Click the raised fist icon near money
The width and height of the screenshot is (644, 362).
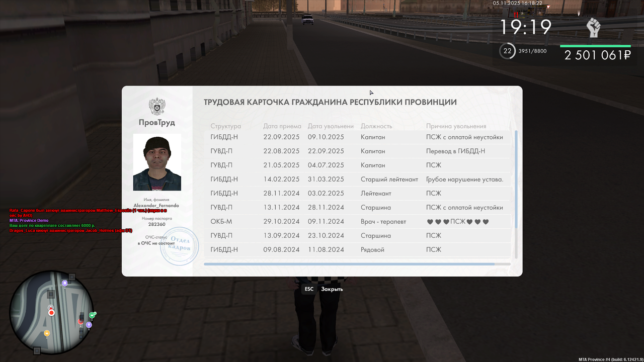[x=594, y=28]
